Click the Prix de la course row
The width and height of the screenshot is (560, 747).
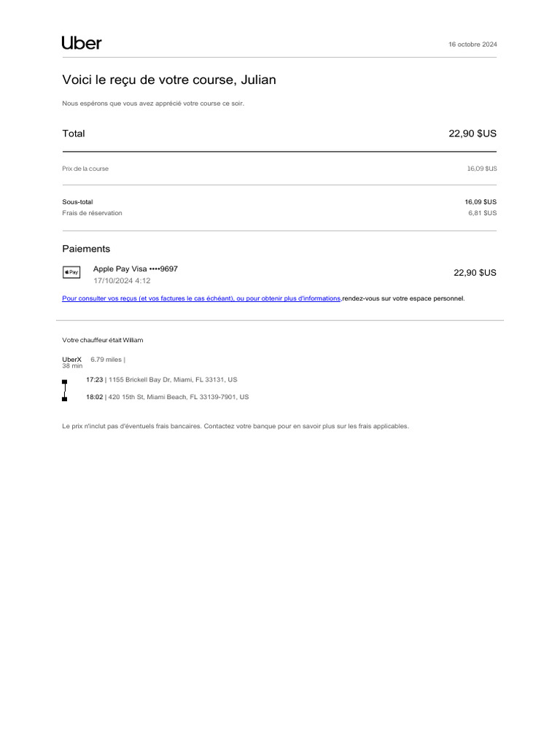click(279, 169)
